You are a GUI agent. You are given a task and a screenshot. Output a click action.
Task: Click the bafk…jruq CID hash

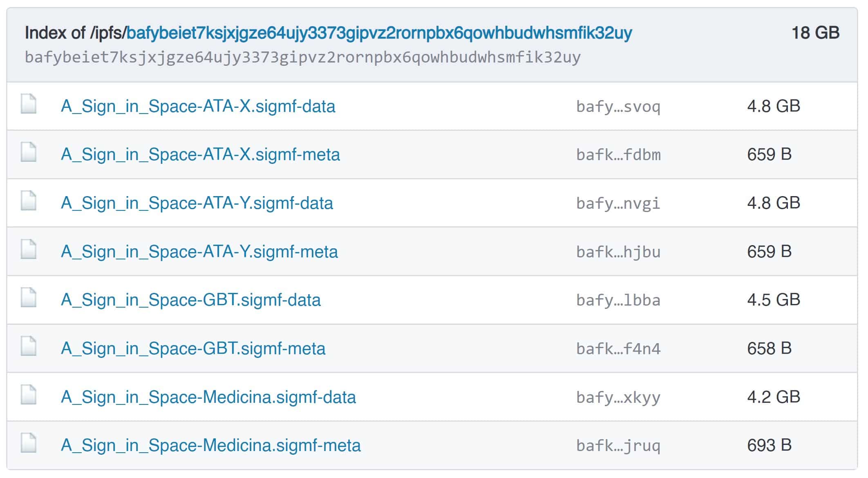(x=618, y=446)
